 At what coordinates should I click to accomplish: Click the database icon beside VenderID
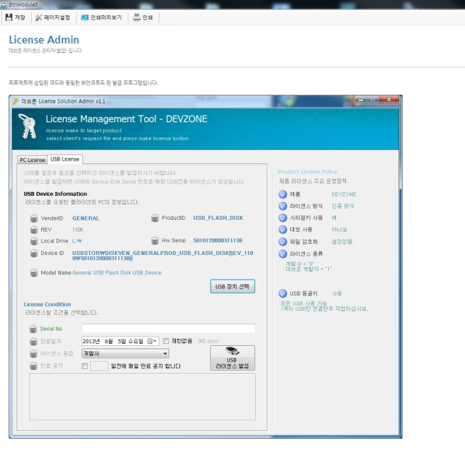[x=34, y=218]
